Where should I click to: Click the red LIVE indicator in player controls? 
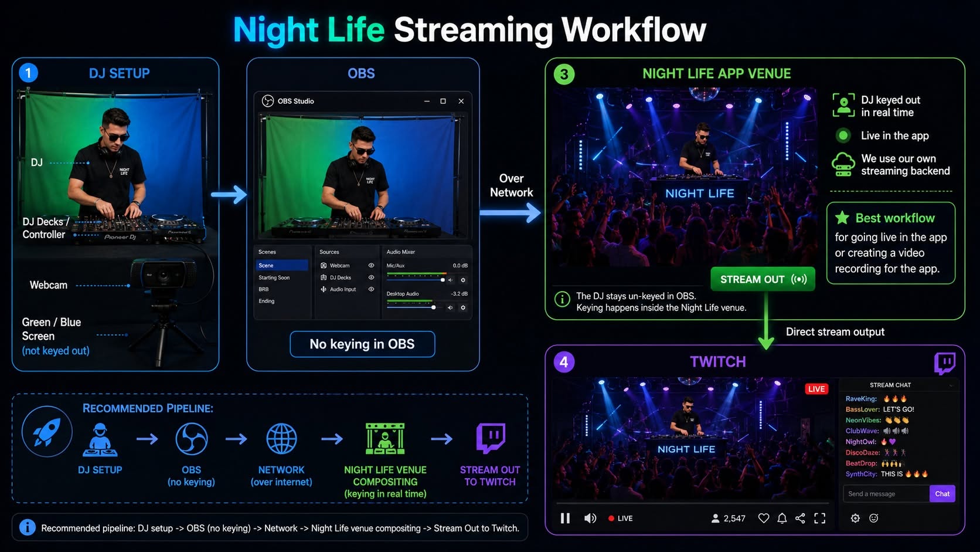(620, 518)
